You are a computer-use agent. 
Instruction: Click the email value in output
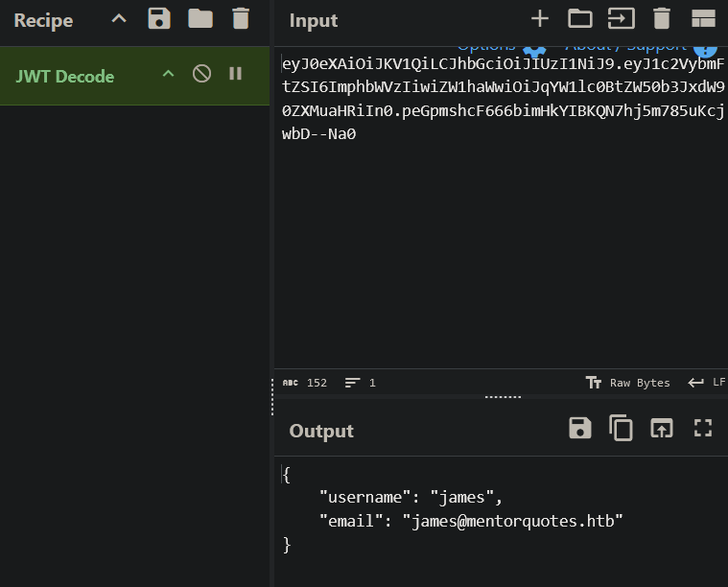512,522
